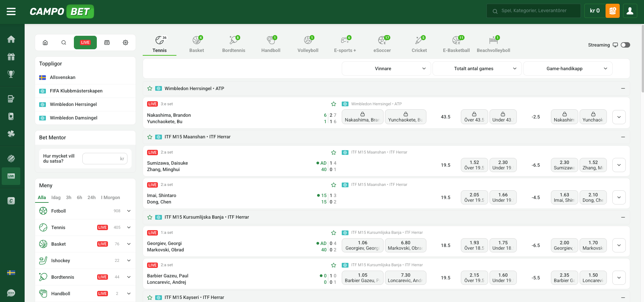
Task: Open the kr 0 balance display
Action: (x=594, y=11)
